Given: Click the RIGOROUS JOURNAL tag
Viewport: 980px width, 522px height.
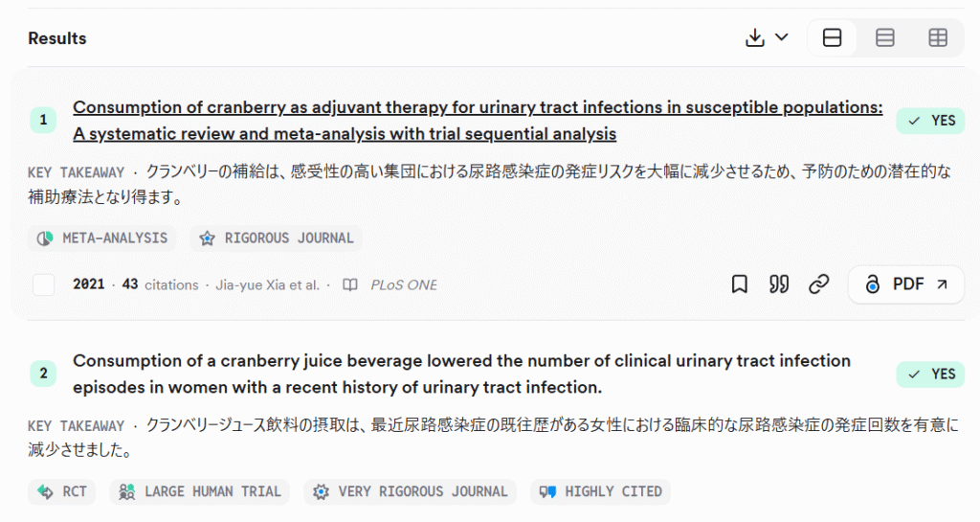Looking at the screenshot, I should tap(277, 238).
